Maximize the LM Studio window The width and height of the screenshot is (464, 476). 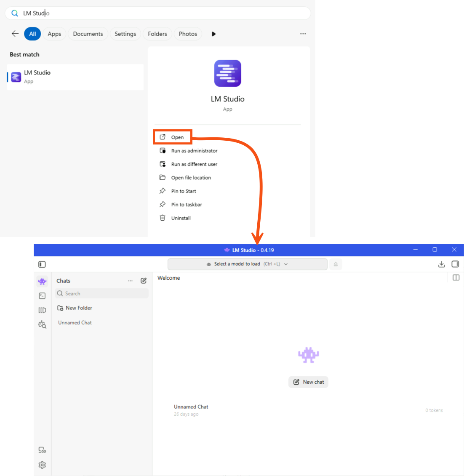pos(435,249)
